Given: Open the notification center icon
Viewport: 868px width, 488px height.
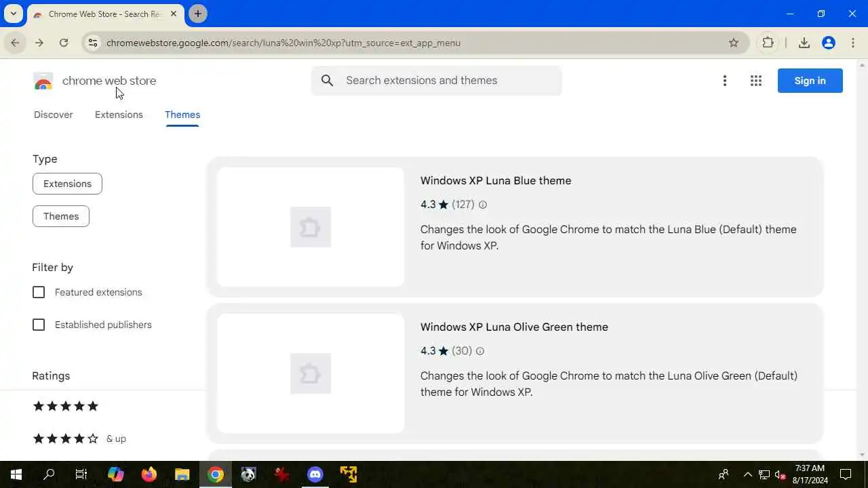Looking at the screenshot, I should click(x=846, y=474).
